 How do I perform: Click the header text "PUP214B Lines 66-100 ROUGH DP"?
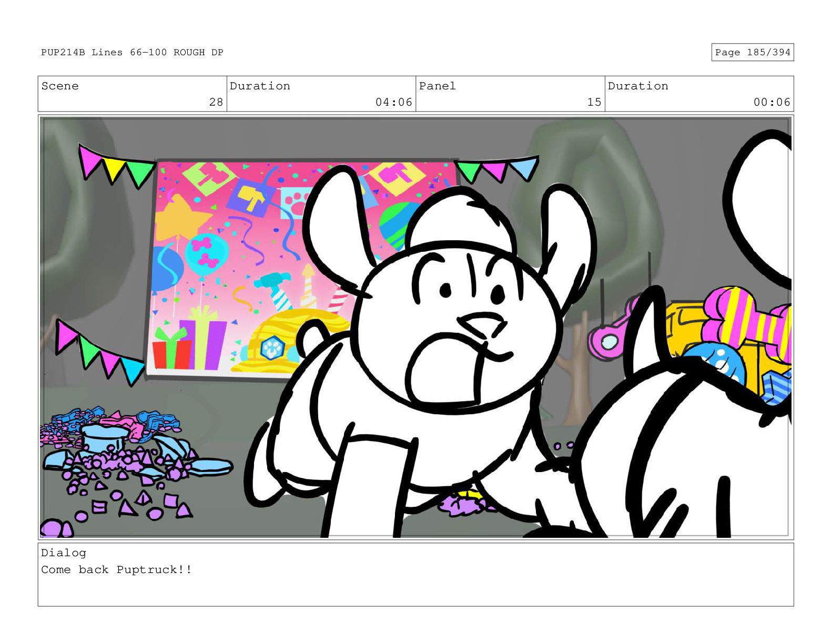132,52
